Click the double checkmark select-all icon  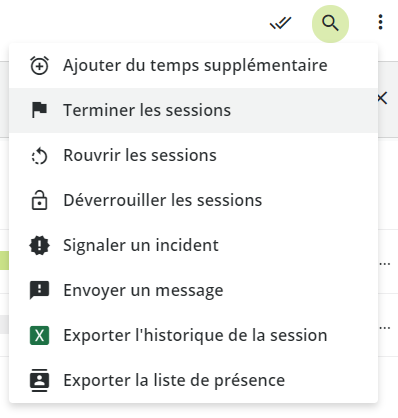[x=281, y=23]
